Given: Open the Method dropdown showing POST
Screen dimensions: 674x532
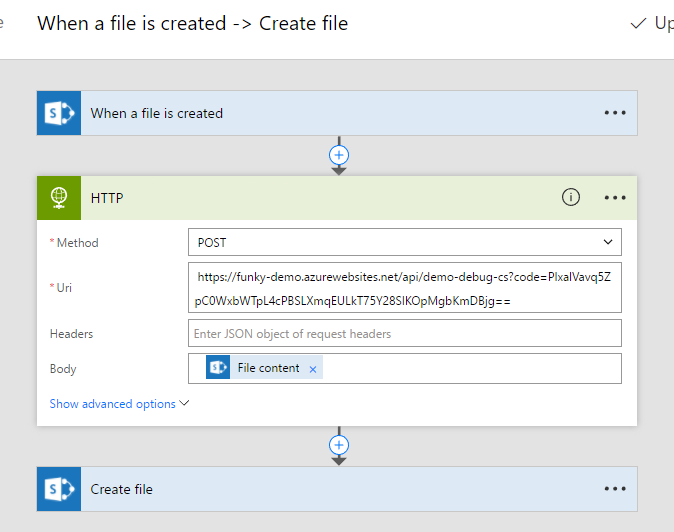Looking at the screenshot, I should (x=404, y=242).
